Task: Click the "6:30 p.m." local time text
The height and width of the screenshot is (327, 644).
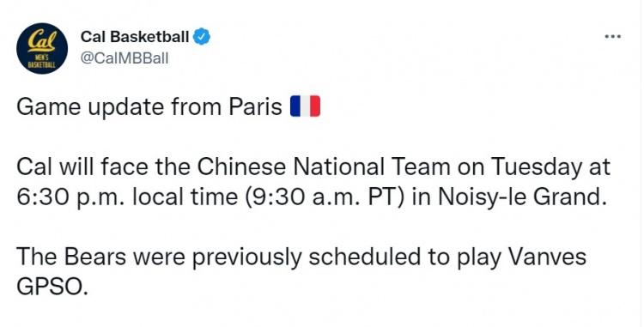Action: pos(72,197)
